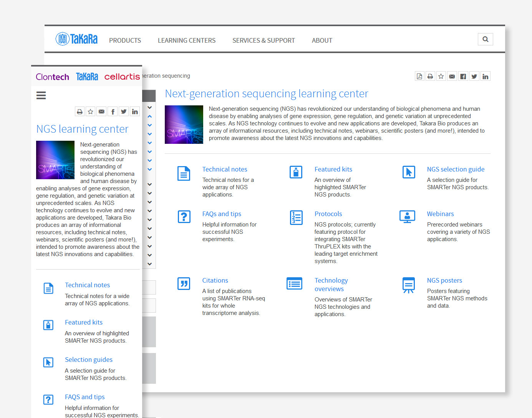Image resolution: width=532 pixels, height=418 pixels.
Task: Click the Featured kits bottle icon in desktop view
Action: (x=296, y=172)
